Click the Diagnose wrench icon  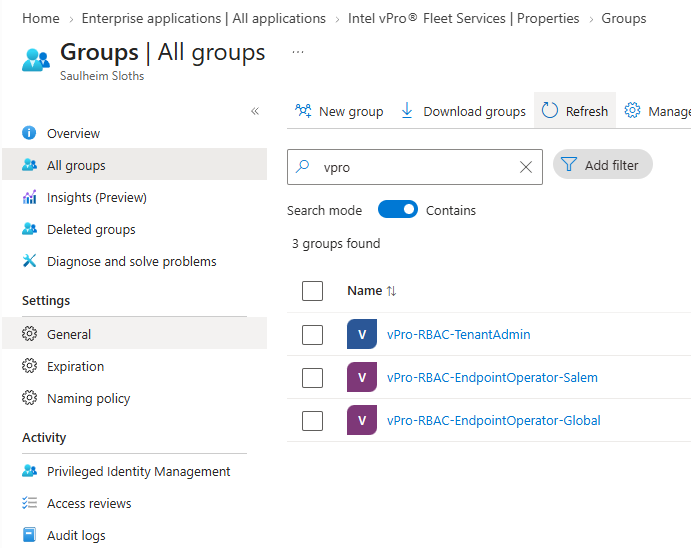coord(29,261)
